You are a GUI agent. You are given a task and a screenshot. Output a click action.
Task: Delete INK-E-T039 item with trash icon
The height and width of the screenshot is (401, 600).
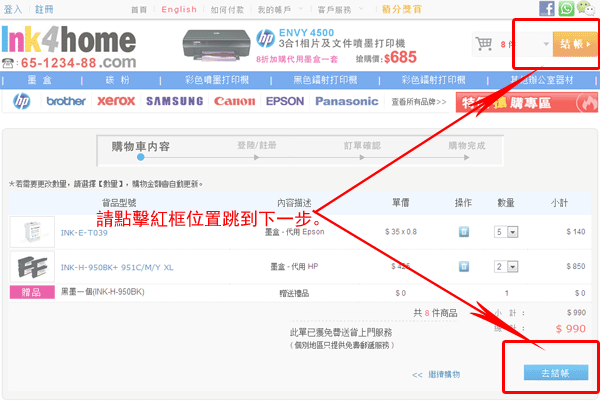(464, 231)
